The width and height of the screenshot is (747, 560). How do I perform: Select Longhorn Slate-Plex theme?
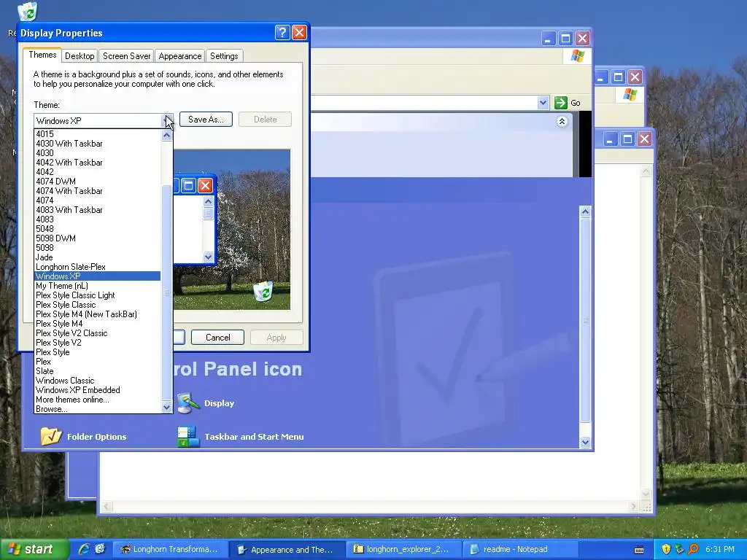(x=98, y=267)
